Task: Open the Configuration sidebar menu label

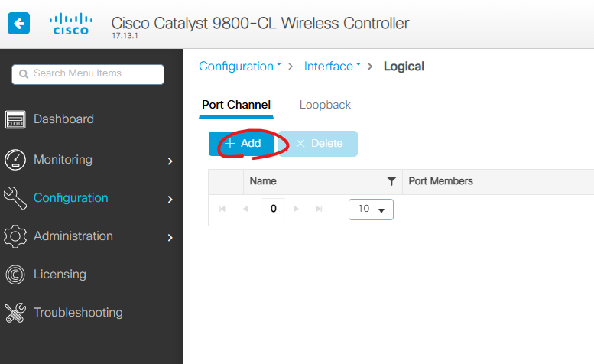Action: coord(71,198)
